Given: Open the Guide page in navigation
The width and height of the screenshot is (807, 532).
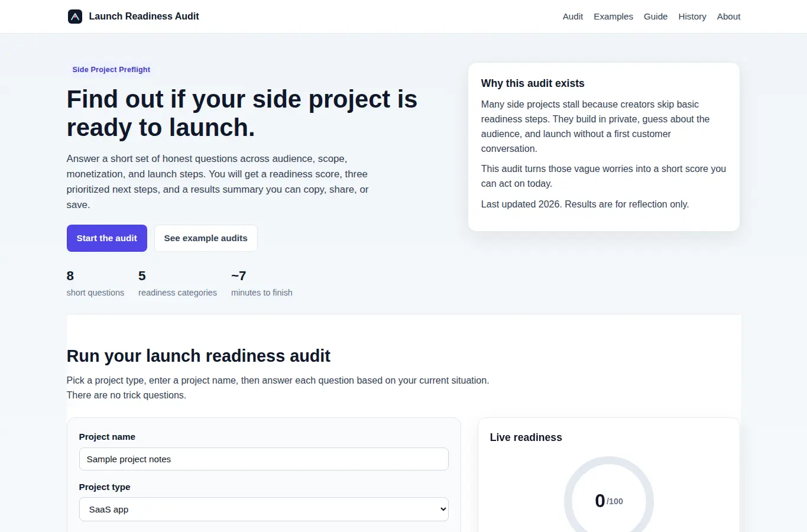Looking at the screenshot, I should pyautogui.click(x=656, y=17).
